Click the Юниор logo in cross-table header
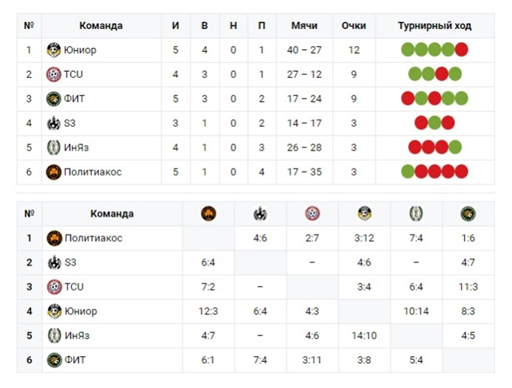512x388 pixels. pos(364,214)
